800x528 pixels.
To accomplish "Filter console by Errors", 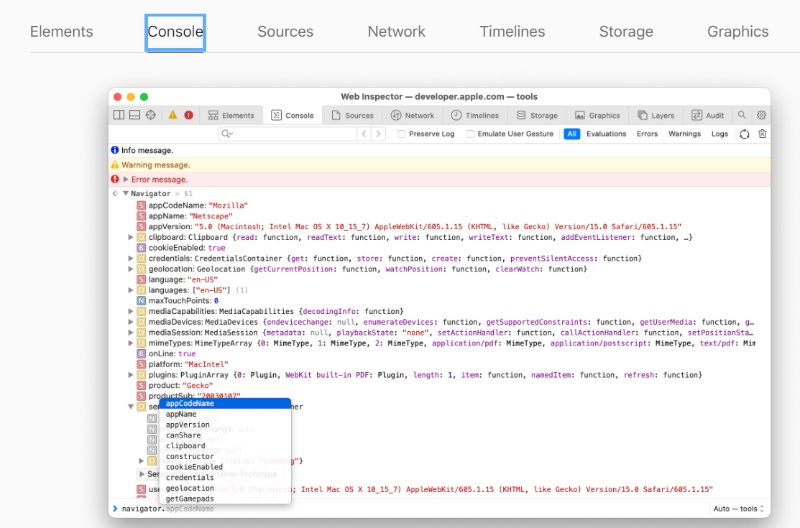I will click(x=647, y=133).
